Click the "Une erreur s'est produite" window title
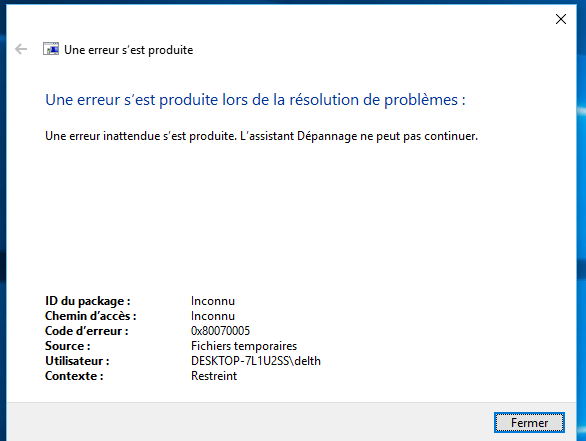The width and height of the screenshot is (586, 441). click(129, 50)
